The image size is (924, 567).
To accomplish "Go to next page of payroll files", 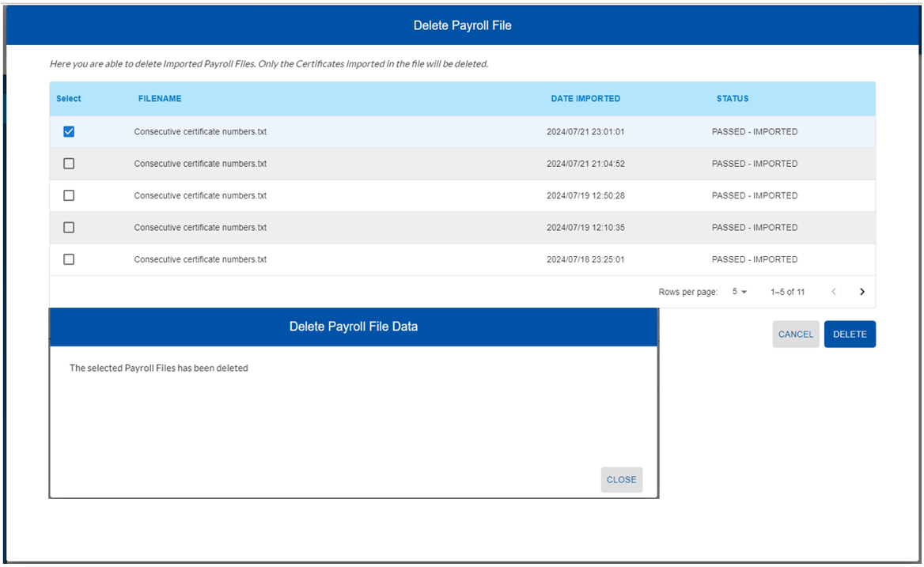I will coord(862,292).
